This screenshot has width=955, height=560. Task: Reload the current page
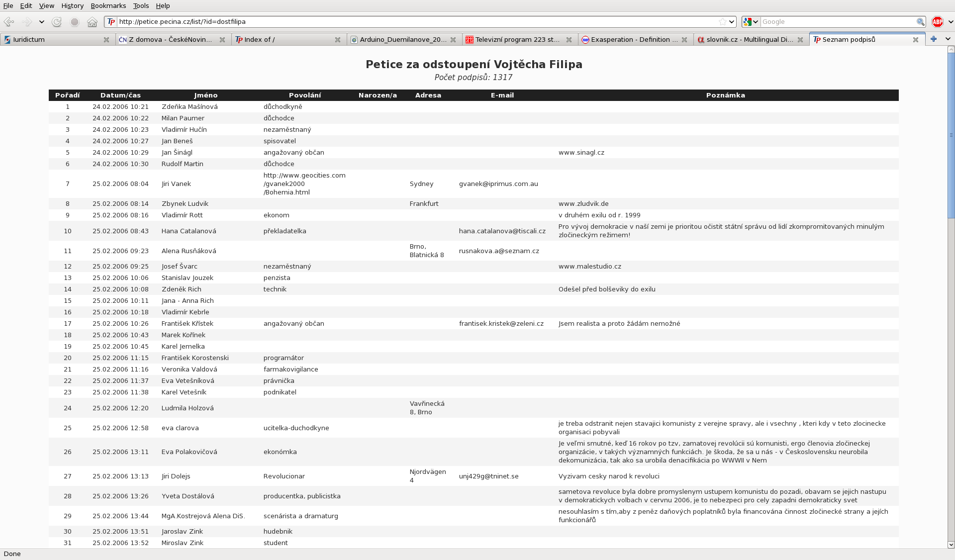click(x=57, y=22)
